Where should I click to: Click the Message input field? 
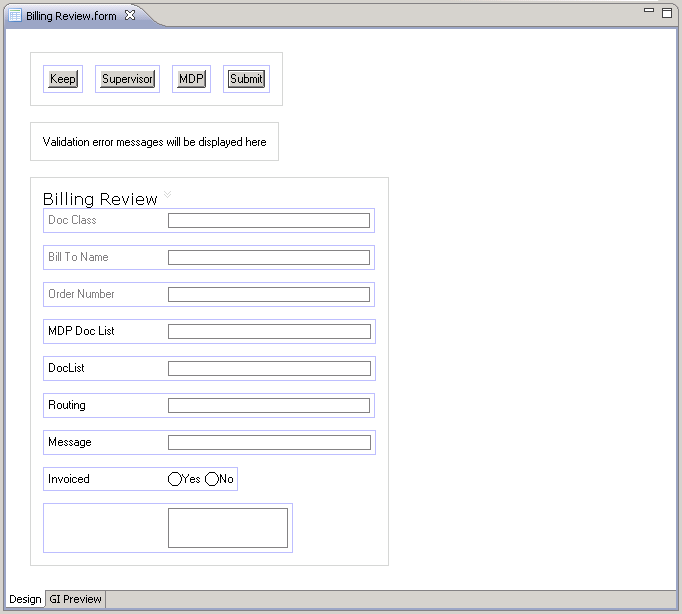(269, 442)
